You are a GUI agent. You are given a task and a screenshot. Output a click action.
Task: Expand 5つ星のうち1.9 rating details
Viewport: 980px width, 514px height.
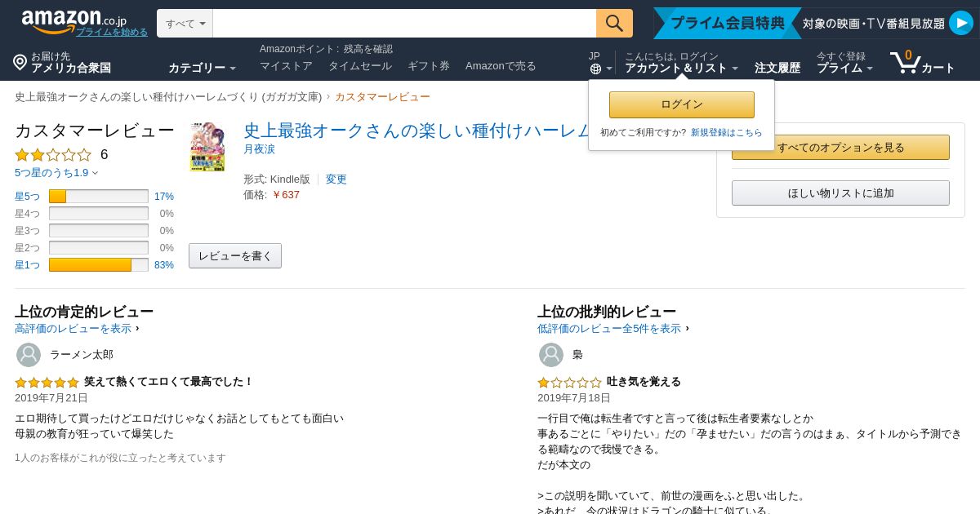(56, 172)
